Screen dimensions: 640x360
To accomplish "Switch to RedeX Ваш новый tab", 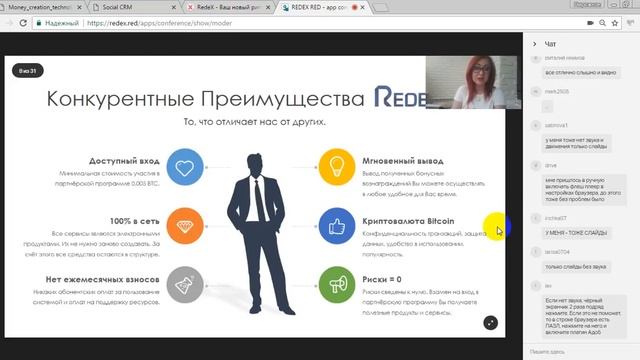I will [x=229, y=7].
